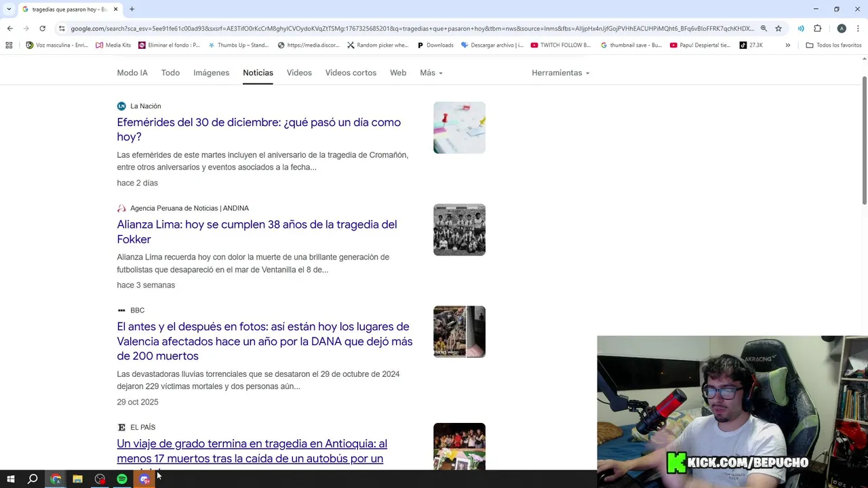Screen dimensions: 868x488
Task: Click the 'EL PAÍS' source label
Action: pos(142,427)
